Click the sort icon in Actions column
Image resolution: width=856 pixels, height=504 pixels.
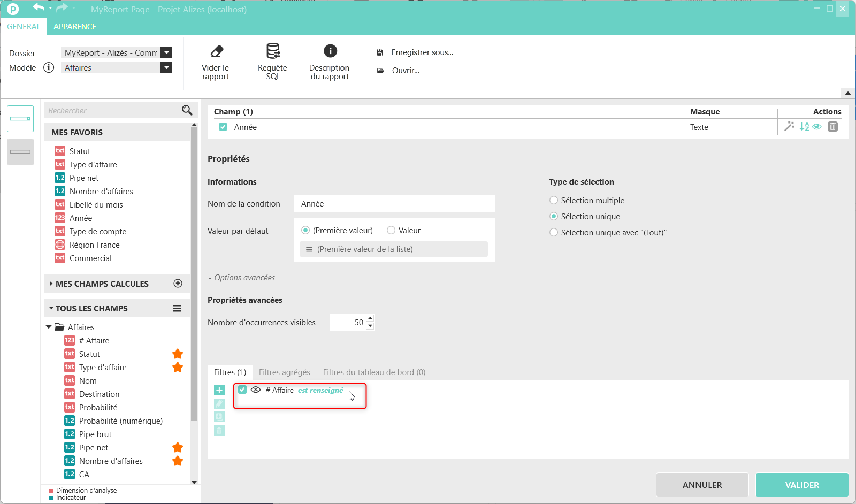tap(804, 127)
